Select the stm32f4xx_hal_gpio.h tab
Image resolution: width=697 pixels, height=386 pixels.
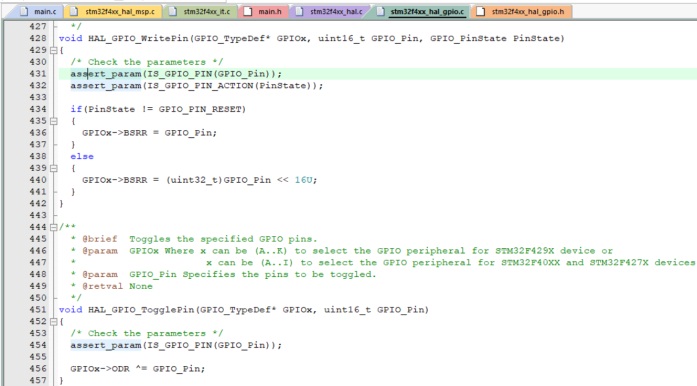(x=522, y=12)
